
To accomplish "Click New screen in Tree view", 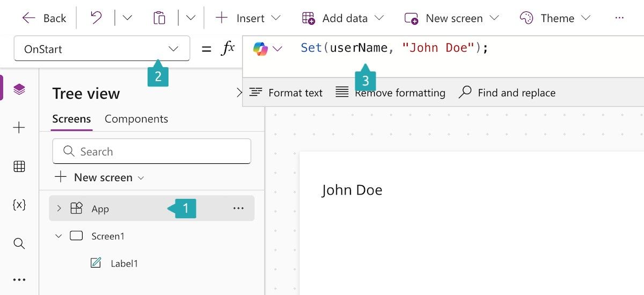I will coord(100,177).
